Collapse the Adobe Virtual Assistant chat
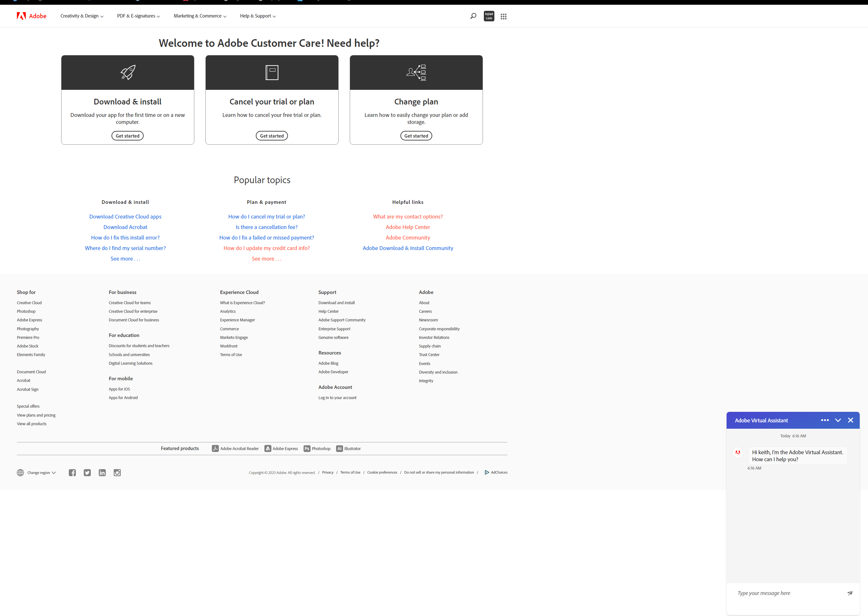The height and width of the screenshot is (616, 868). tap(838, 420)
